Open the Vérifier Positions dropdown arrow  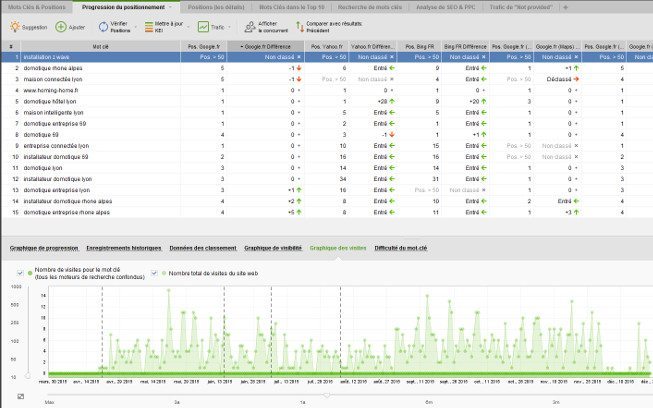pos(136,27)
